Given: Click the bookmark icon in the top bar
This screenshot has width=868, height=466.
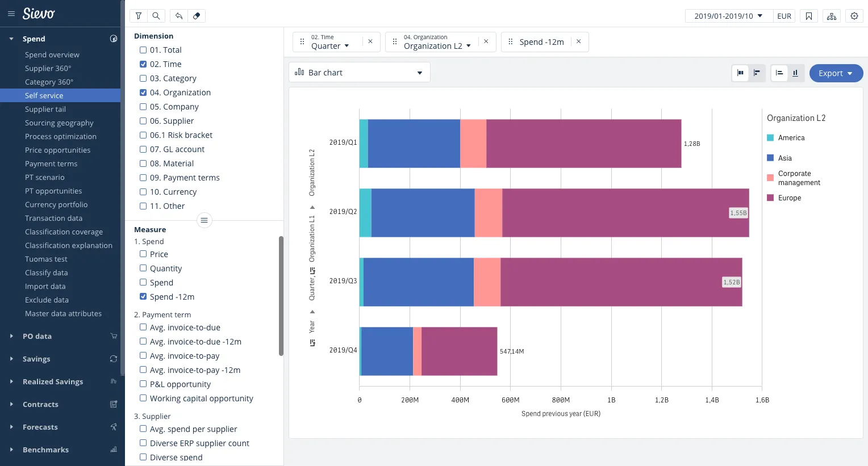Looking at the screenshot, I should pyautogui.click(x=809, y=16).
